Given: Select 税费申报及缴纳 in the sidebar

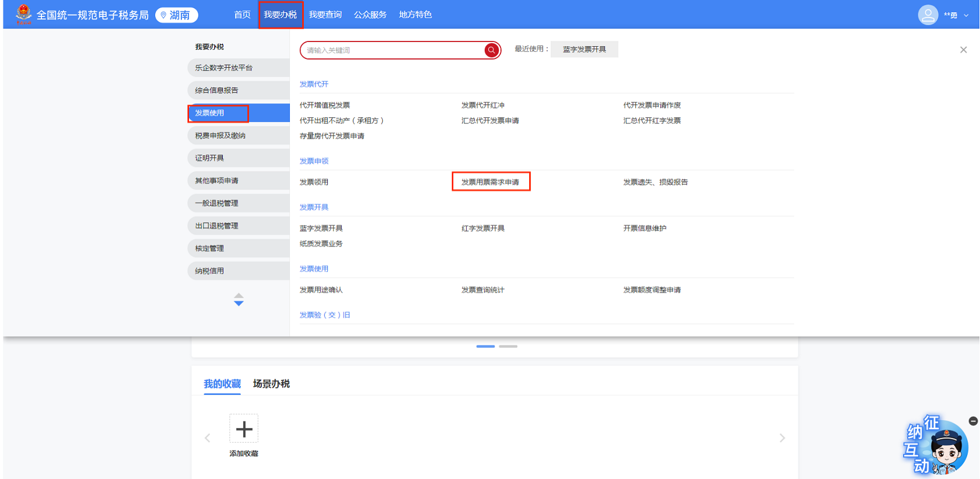Looking at the screenshot, I should click(220, 135).
